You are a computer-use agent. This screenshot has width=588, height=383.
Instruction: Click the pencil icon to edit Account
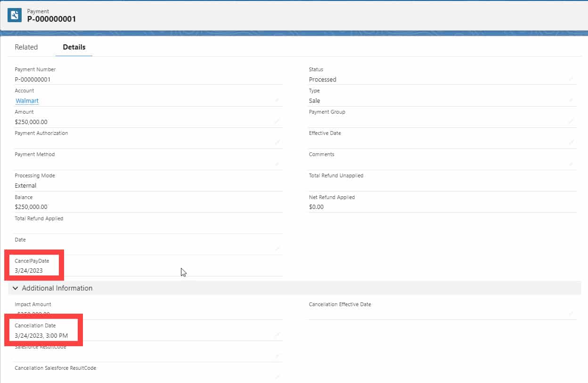tap(278, 100)
